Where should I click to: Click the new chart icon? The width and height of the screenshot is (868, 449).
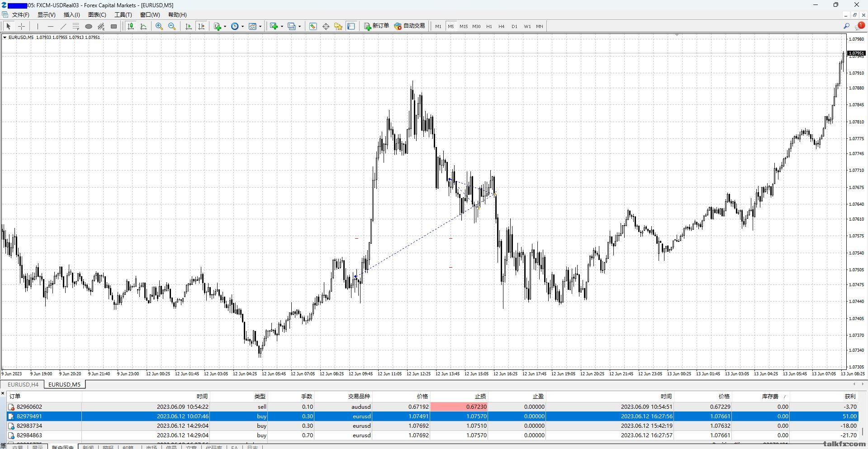(274, 26)
